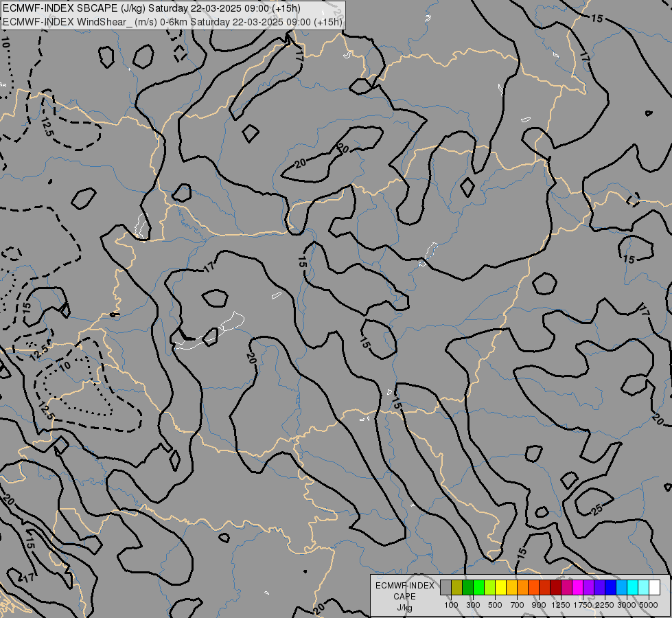Click the 5000 legend value
This screenshot has width=672, height=618.
[x=649, y=605]
